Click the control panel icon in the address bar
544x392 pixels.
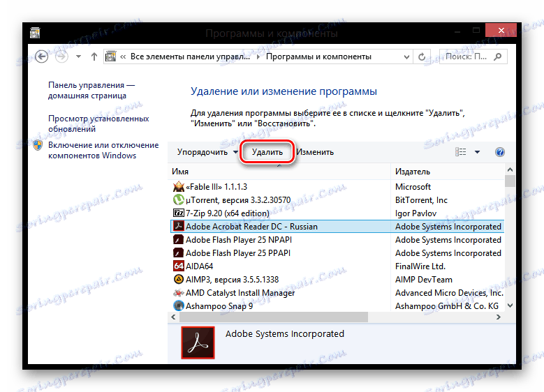(x=110, y=56)
